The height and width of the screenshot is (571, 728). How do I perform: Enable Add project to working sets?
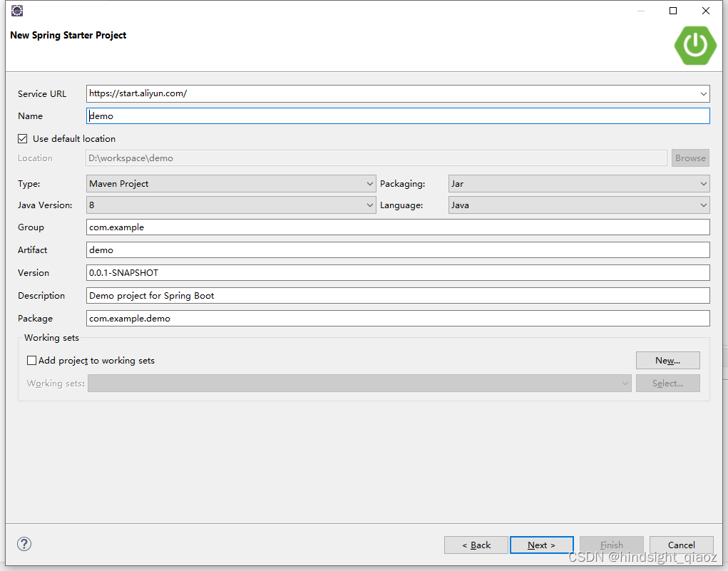pos(31,360)
